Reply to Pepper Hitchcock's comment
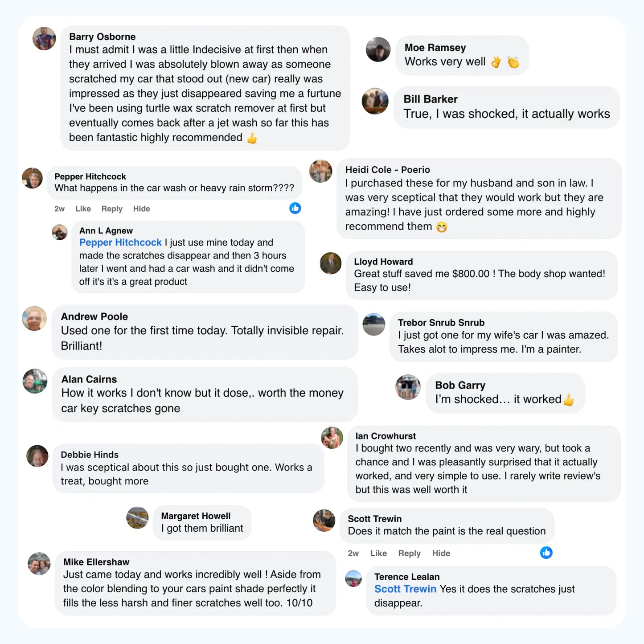Viewport: 644px width, 644px height. 111,209
